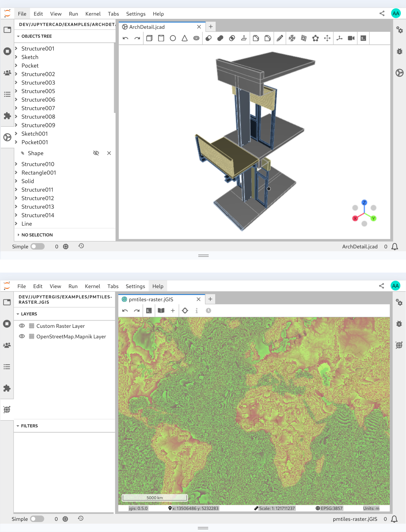Add a box shape from the CAD toolbar
This screenshot has height=532, width=406.
point(149,38)
